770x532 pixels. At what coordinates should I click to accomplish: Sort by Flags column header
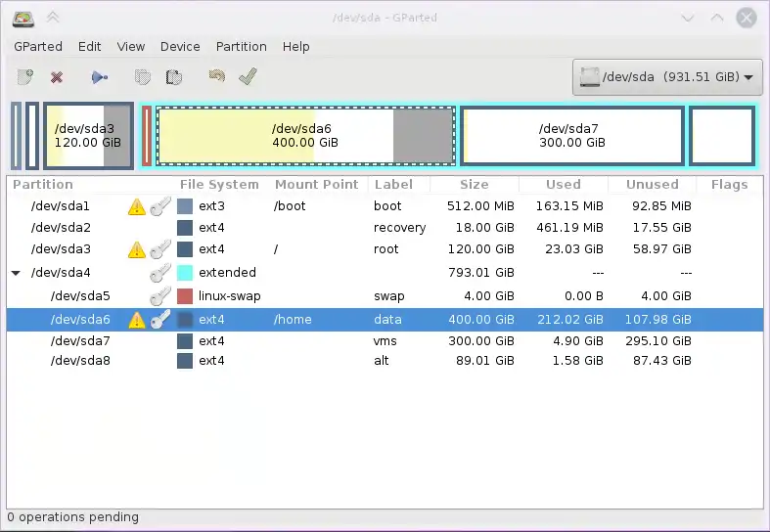point(730,185)
